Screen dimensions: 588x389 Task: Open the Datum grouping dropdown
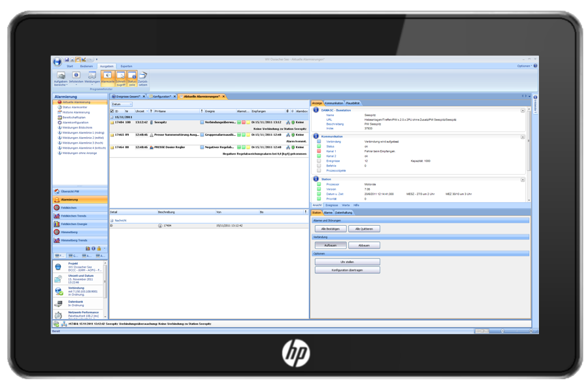[121, 104]
